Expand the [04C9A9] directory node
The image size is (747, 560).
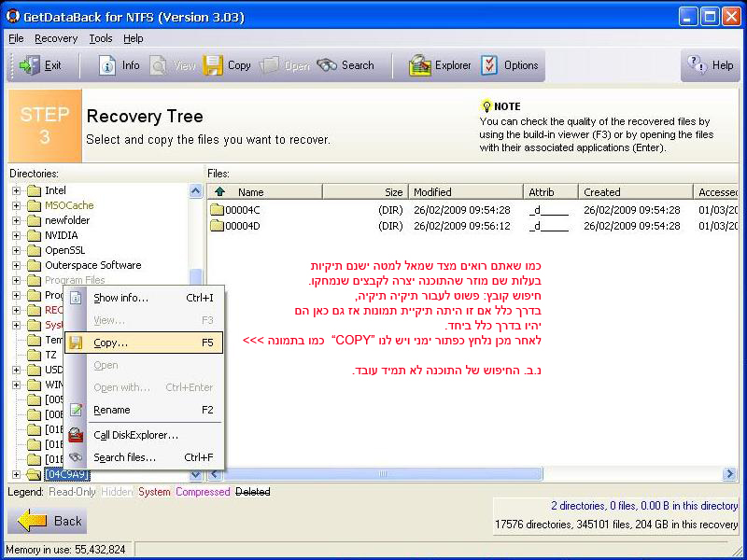16,474
